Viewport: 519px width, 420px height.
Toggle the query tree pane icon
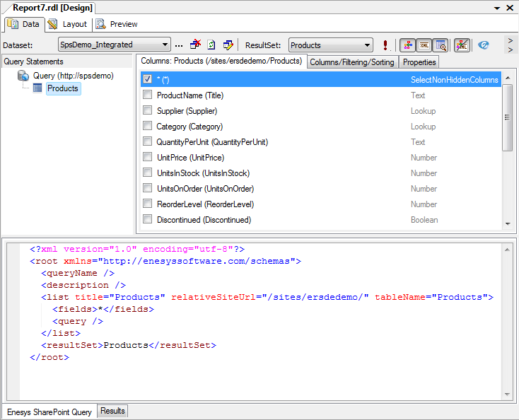(x=407, y=45)
